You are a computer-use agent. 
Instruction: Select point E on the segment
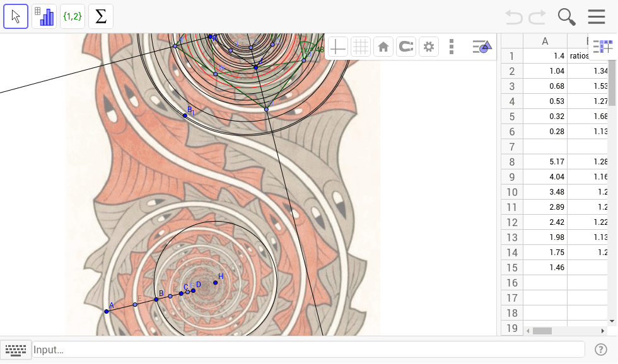coord(135,305)
